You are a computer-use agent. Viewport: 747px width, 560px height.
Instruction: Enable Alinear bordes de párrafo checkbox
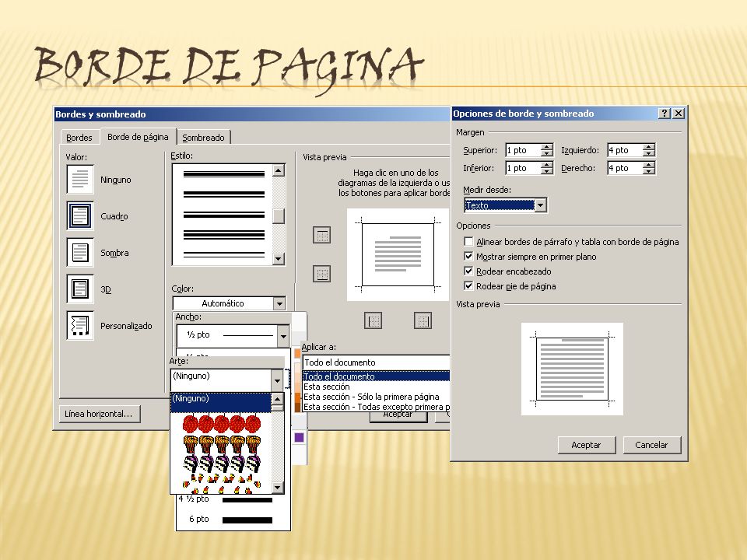point(468,241)
